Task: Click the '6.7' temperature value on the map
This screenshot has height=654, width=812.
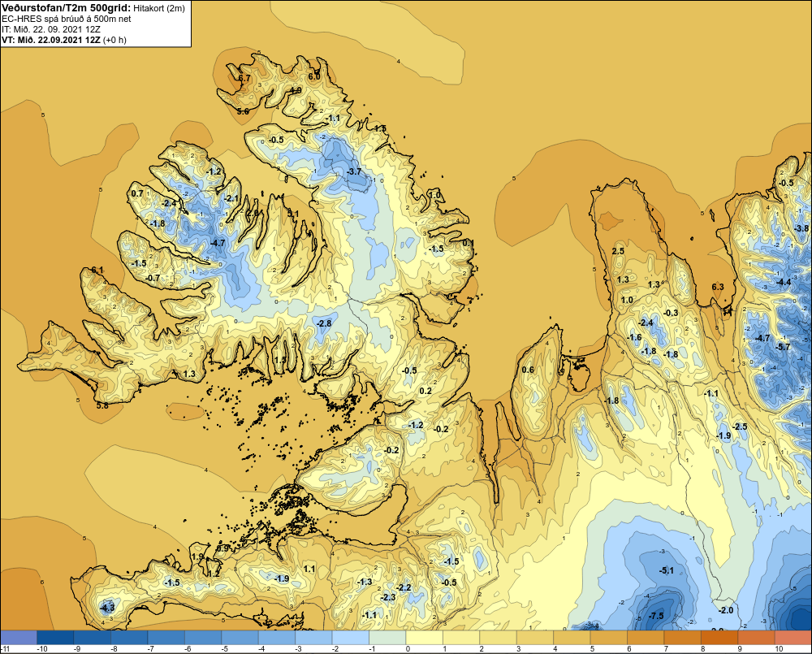Action: click(x=244, y=78)
